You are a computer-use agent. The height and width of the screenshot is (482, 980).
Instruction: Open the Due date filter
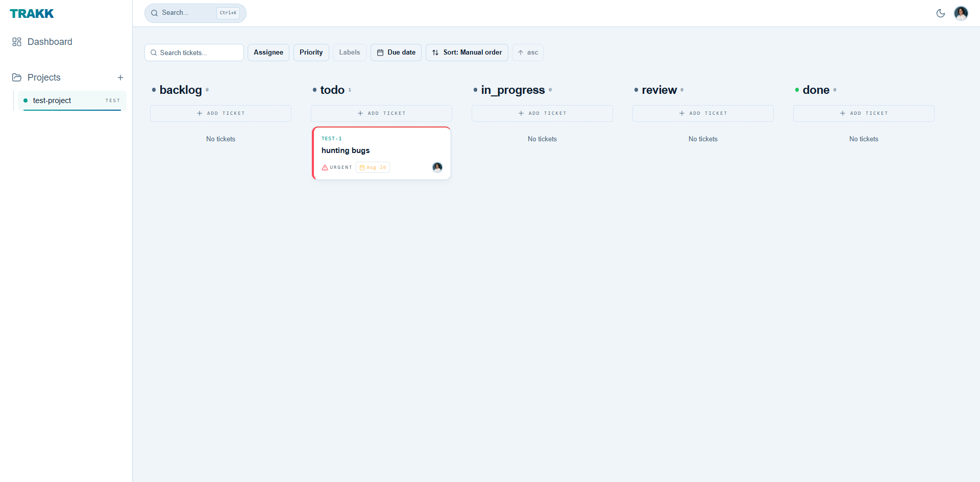click(x=396, y=53)
